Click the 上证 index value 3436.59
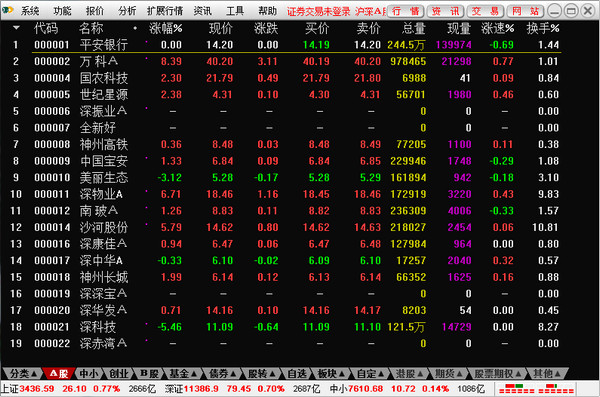The image size is (600, 397). 37,389
